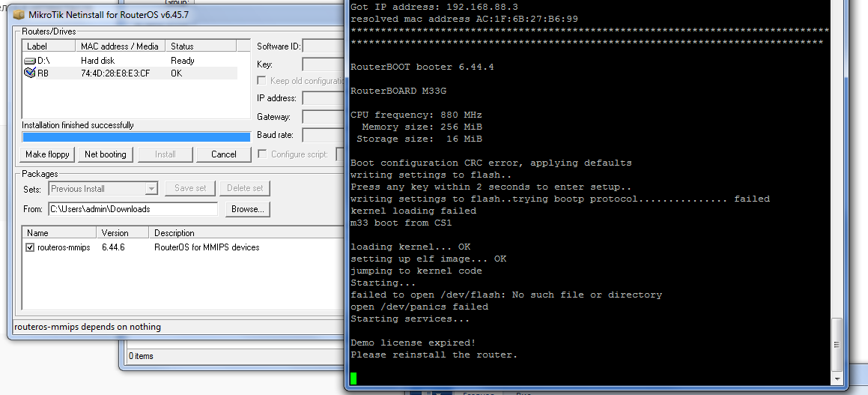Click 'Demo license expired!' line in terminal
Screen dimensions: 868x395
(413, 343)
